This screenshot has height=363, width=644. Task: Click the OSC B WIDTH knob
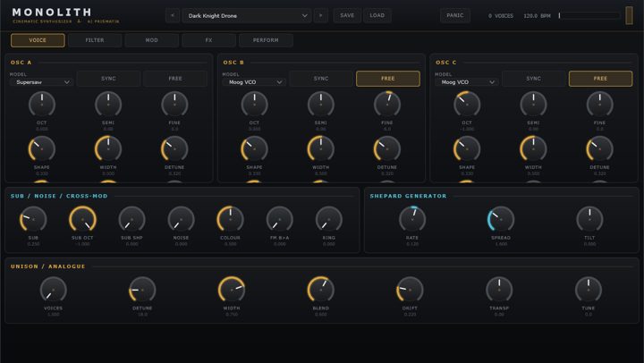tap(321, 149)
